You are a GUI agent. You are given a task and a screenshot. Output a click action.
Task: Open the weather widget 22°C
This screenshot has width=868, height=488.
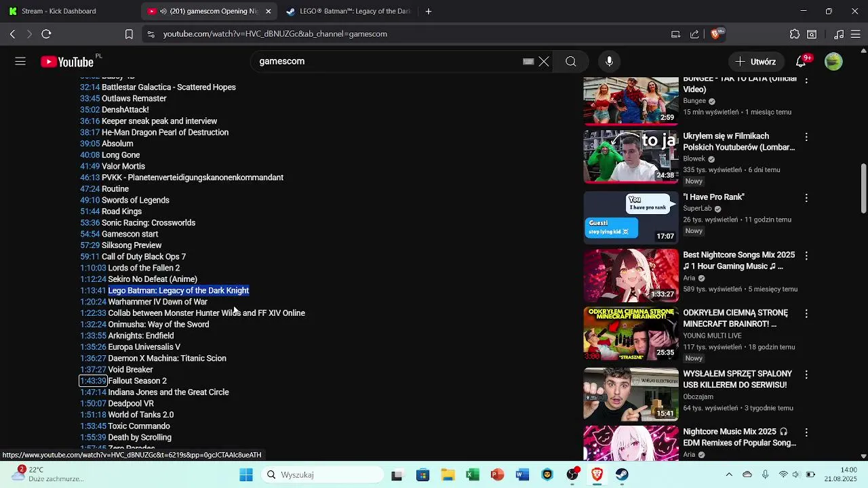[x=47, y=474]
